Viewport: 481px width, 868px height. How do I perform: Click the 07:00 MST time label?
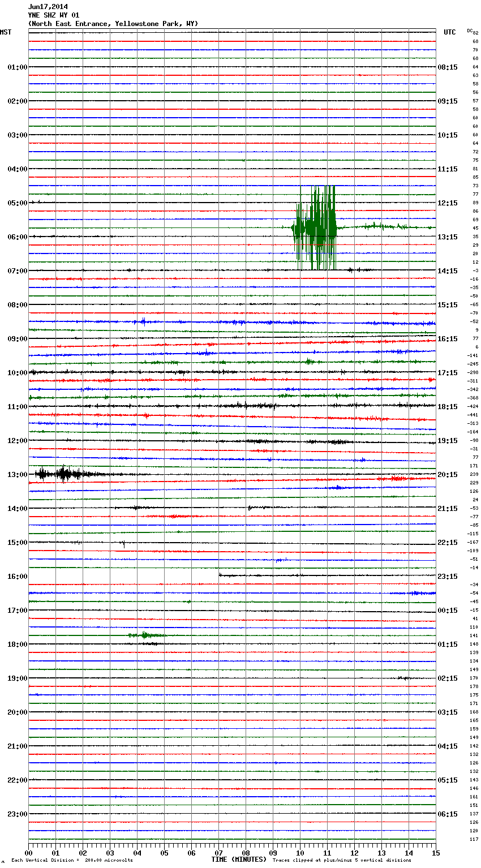18,271
